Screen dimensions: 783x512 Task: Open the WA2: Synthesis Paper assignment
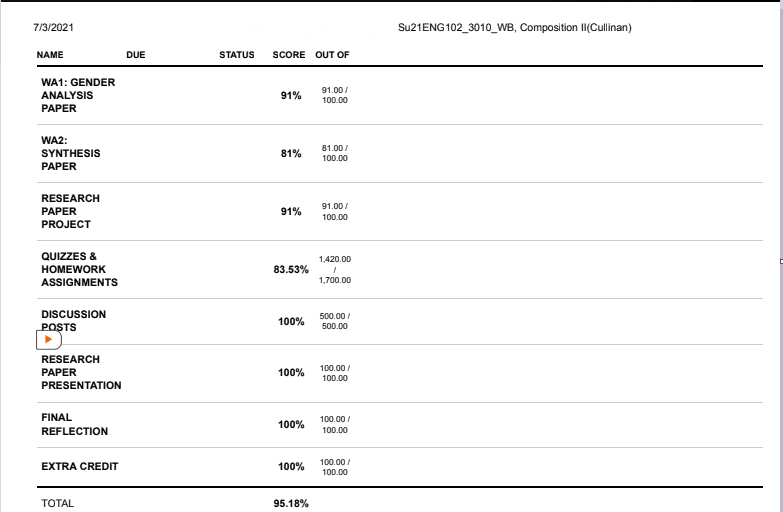(x=70, y=153)
